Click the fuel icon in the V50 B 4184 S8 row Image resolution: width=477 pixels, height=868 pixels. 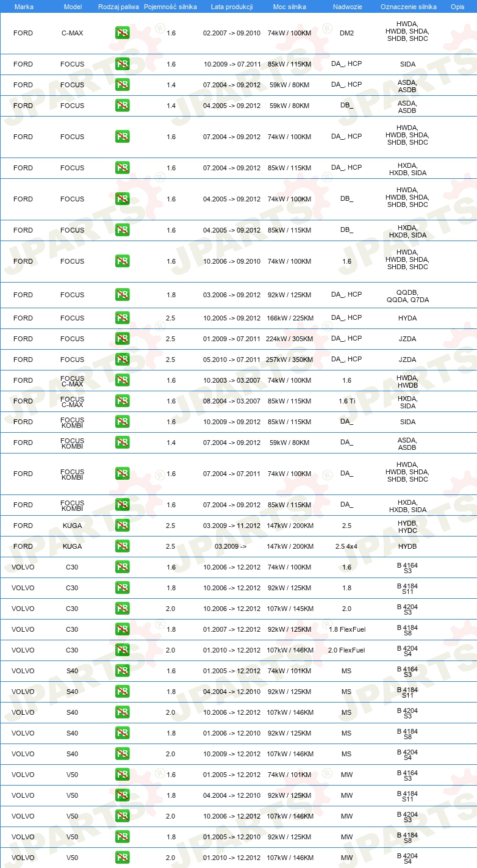[x=122, y=837]
